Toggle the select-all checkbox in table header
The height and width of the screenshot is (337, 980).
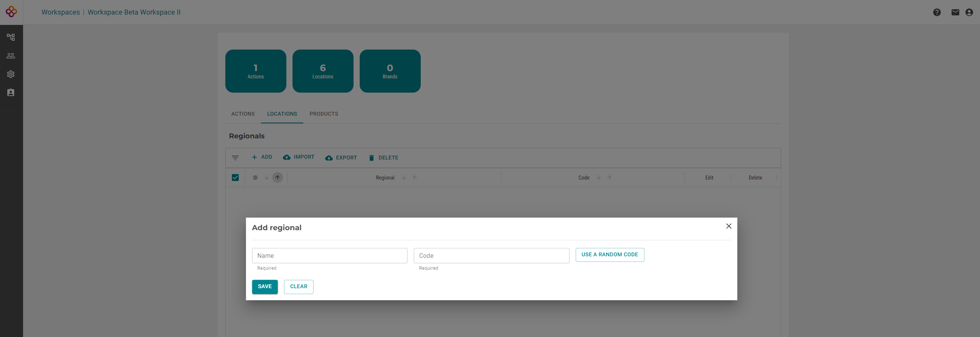(x=235, y=178)
